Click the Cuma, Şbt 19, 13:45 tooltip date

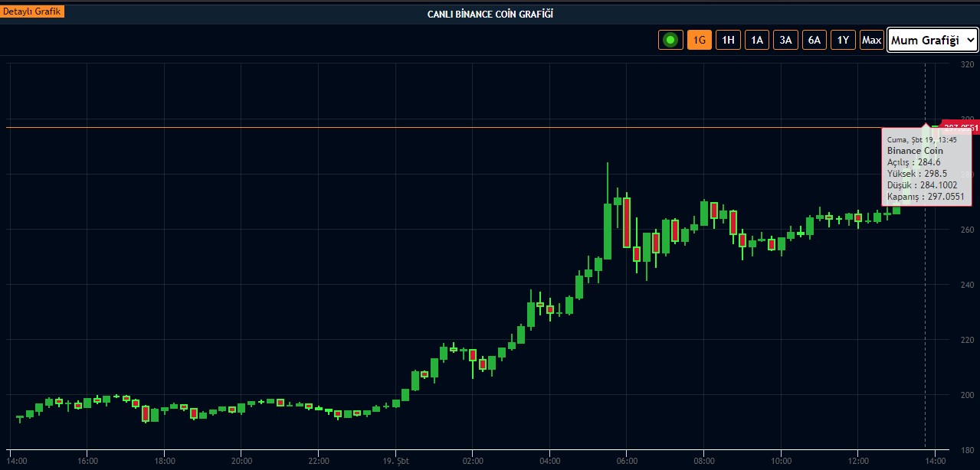pyautogui.click(x=922, y=139)
